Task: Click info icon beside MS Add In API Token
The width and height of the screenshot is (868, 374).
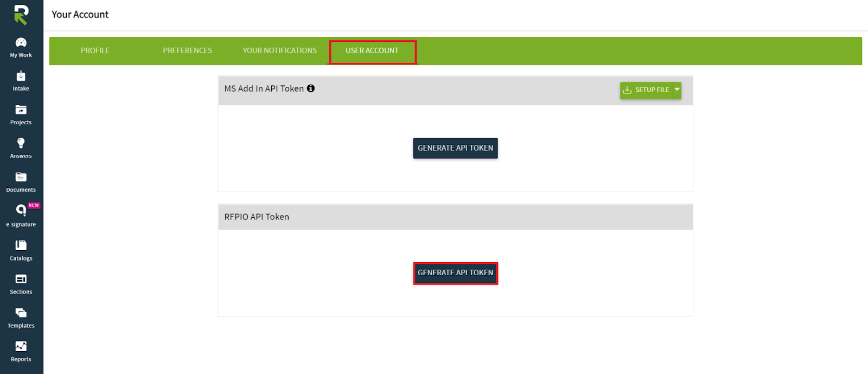Action: pyautogui.click(x=311, y=88)
